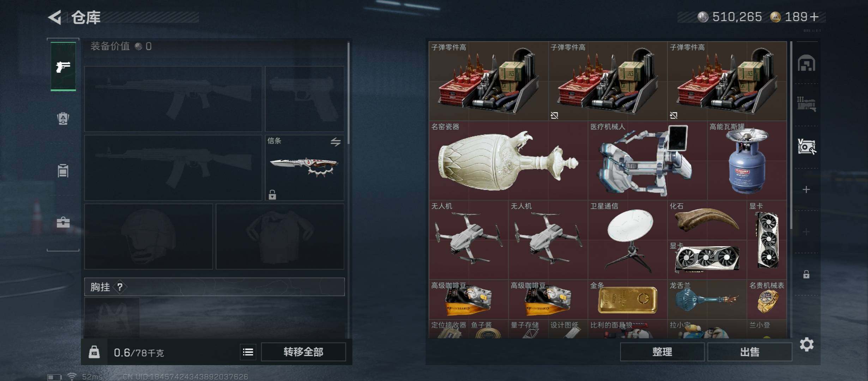Select the weapons pistol tab in sidebar

pos(63,67)
